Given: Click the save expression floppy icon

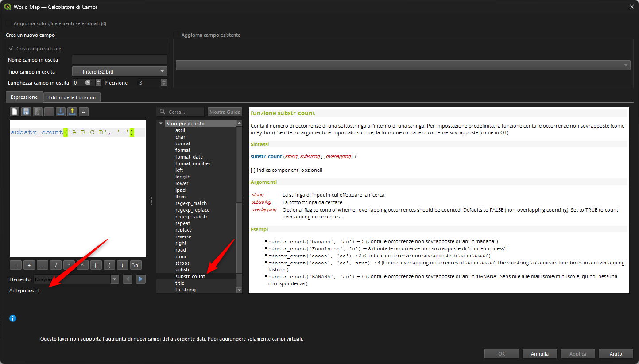Looking at the screenshot, I should click(26, 112).
